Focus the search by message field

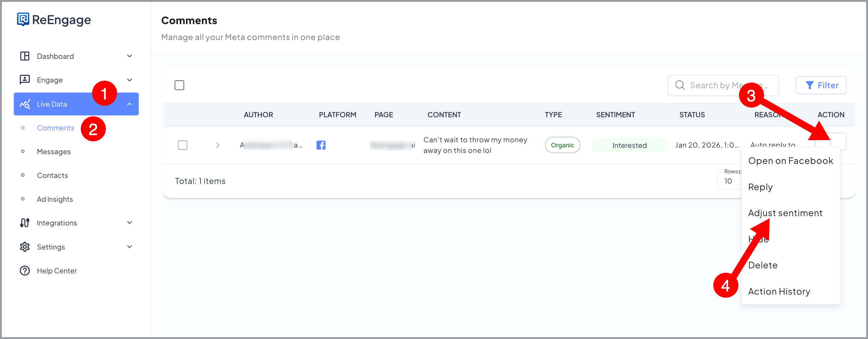click(723, 85)
